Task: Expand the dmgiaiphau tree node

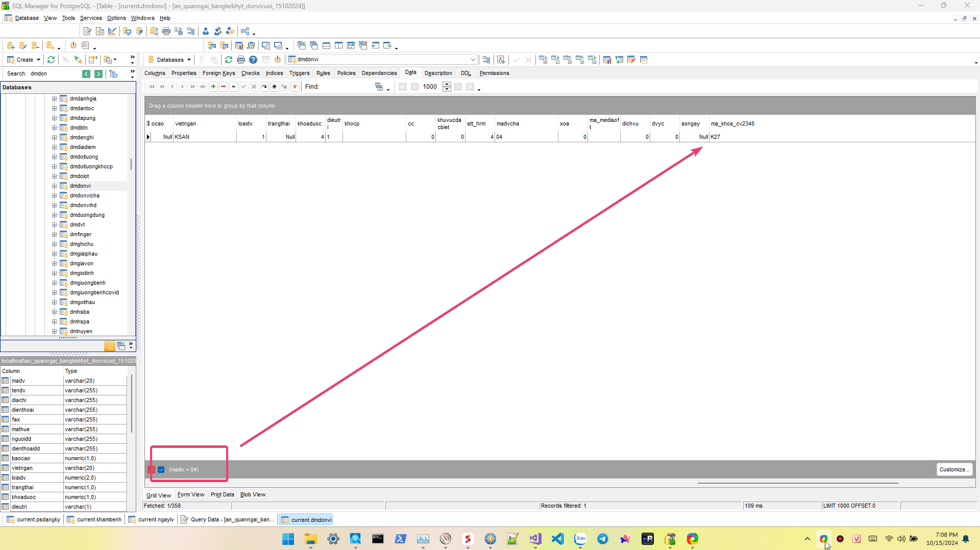Action: pyautogui.click(x=55, y=254)
